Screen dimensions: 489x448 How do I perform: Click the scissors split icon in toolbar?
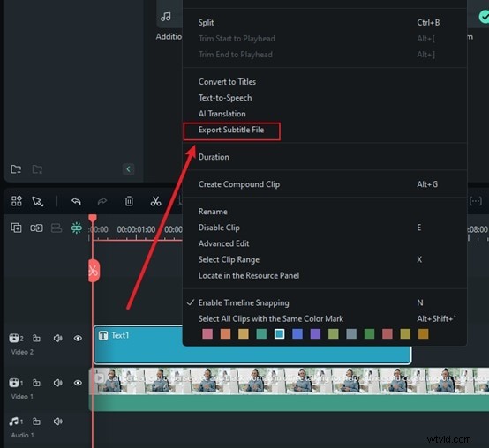[155, 201]
